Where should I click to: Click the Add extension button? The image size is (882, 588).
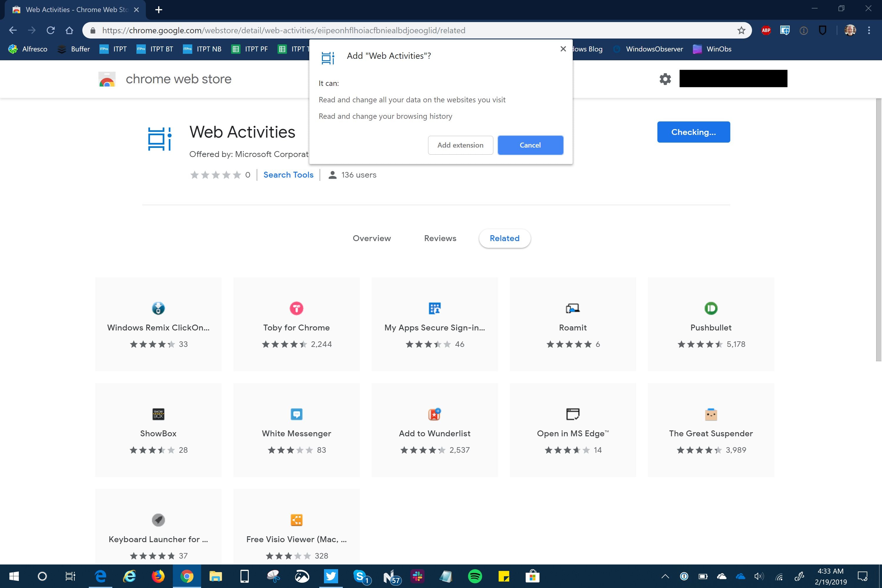click(x=460, y=145)
